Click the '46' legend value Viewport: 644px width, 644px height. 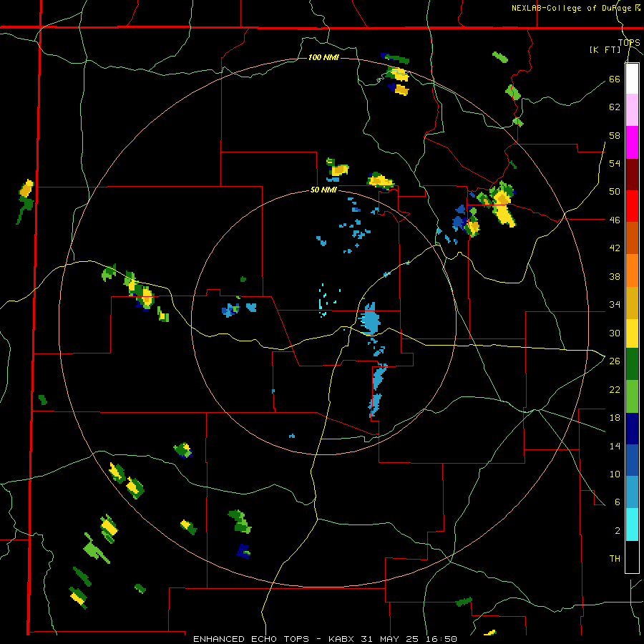click(x=615, y=220)
